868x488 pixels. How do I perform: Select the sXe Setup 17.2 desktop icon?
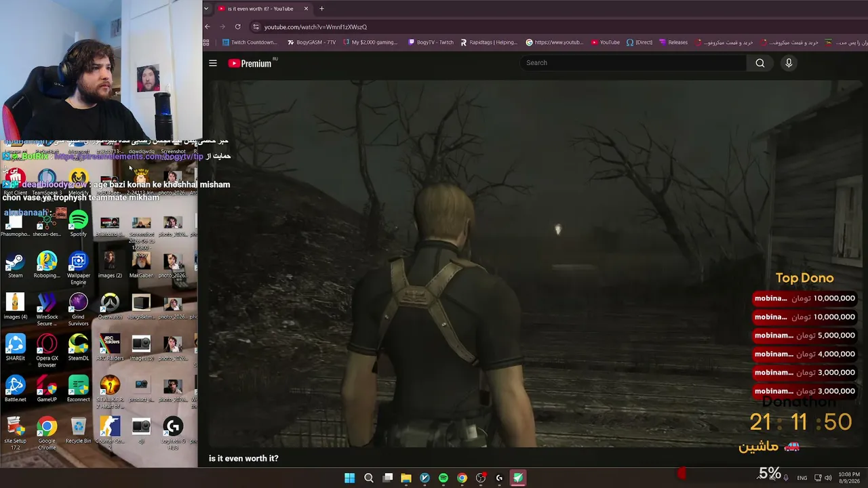[x=15, y=434]
